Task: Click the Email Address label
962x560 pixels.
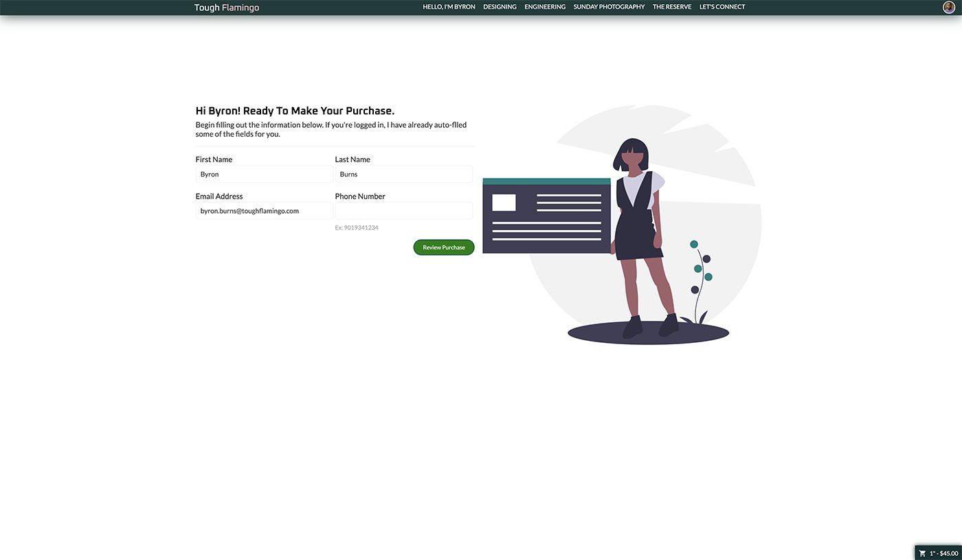Action: click(x=219, y=197)
